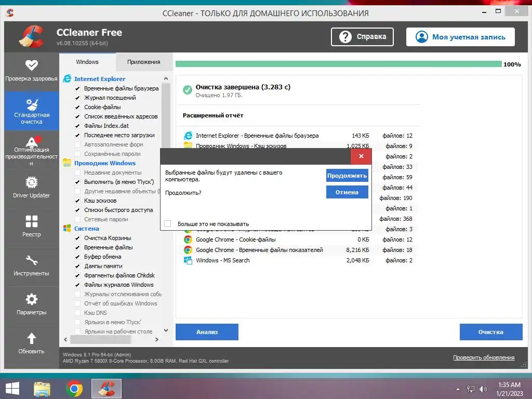Click the Chrome icon beside Временные файлы показателей

tap(188, 250)
